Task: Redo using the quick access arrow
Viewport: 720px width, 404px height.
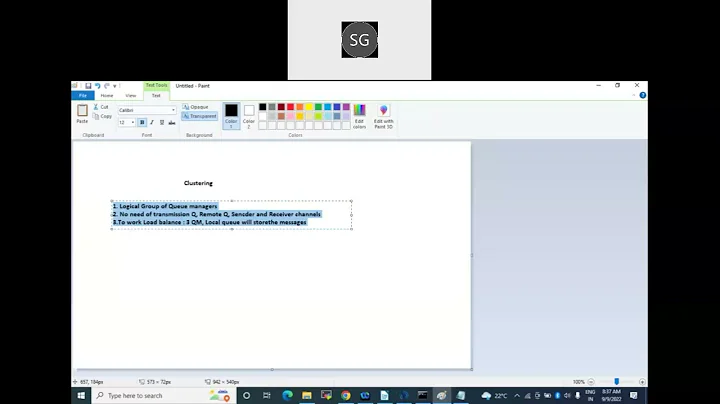Action: [107, 86]
